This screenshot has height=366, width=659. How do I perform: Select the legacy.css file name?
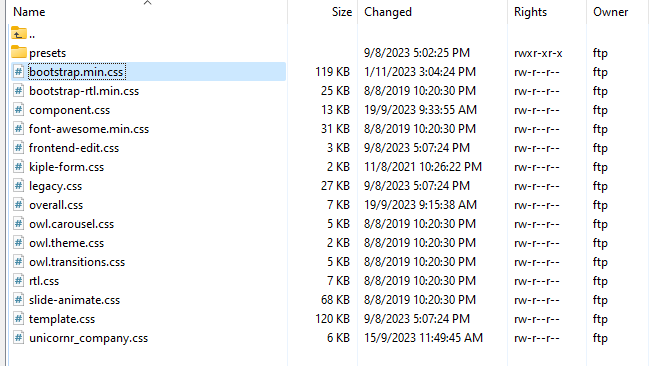[x=55, y=186]
